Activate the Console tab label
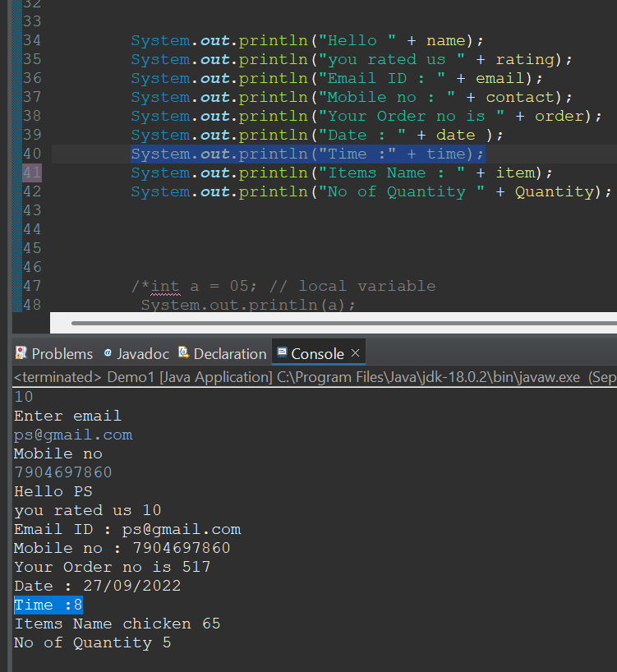Image resolution: width=617 pixels, height=672 pixels. click(317, 354)
